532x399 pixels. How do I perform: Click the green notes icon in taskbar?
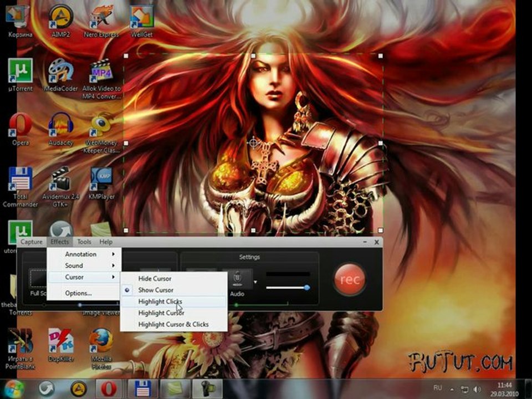click(x=175, y=389)
